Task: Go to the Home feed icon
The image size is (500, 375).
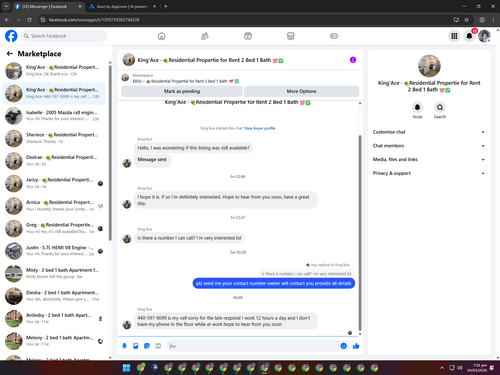Action: 161,36
